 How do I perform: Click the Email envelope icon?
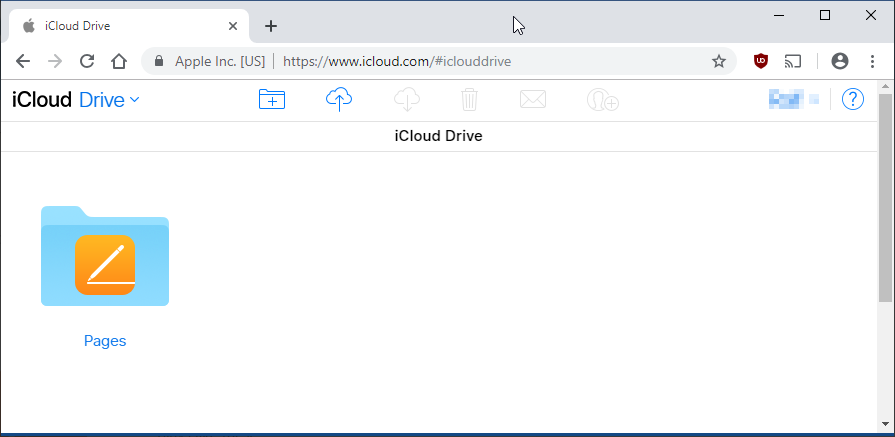[x=533, y=100]
